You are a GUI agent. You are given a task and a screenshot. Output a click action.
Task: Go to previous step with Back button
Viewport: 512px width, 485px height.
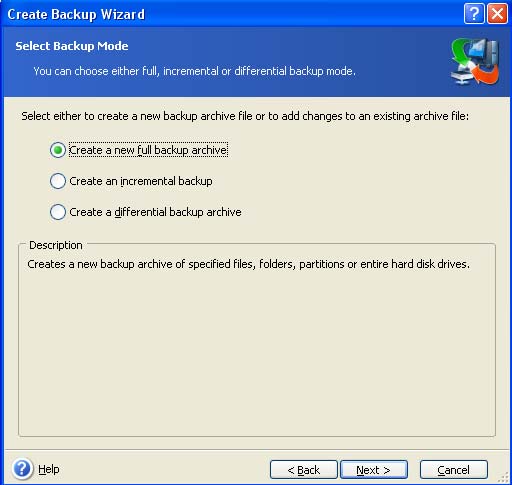(304, 470)
